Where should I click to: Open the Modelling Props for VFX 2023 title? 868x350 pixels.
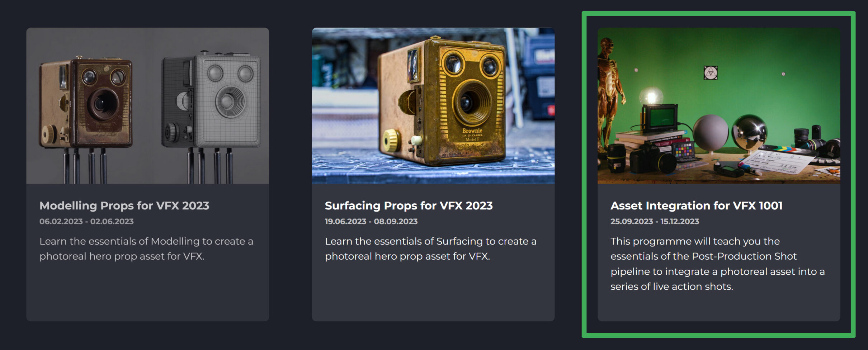(124, 206)
